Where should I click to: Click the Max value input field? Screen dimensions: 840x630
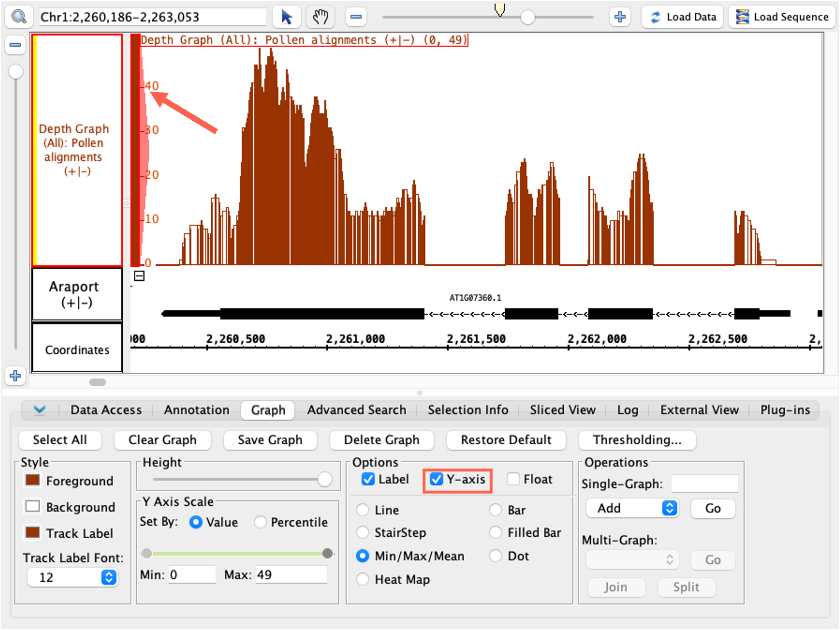[x=291, y=575]
